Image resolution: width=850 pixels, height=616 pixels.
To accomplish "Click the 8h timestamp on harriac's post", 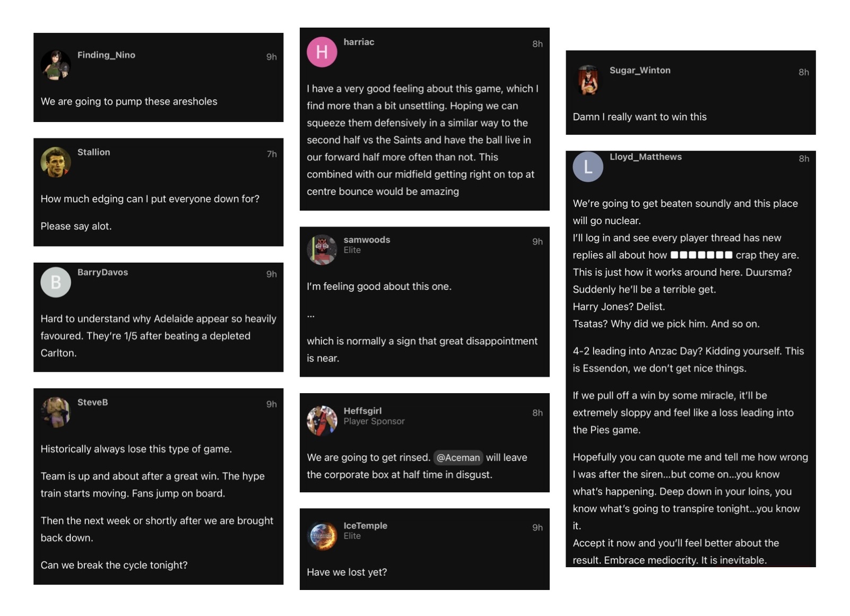I will 537,44.
